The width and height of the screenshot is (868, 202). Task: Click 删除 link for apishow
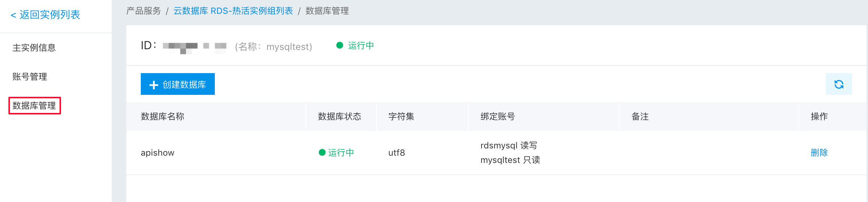click(x=819, y=153)
